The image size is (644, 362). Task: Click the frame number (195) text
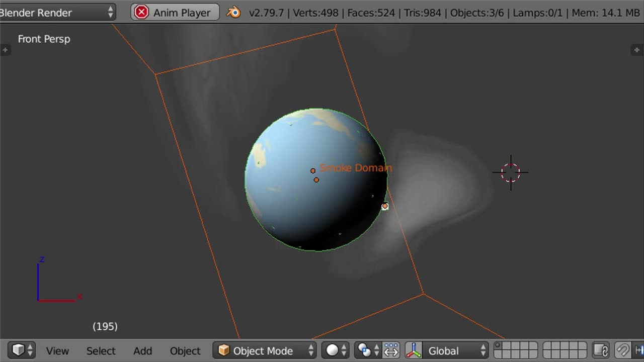[x=105, y=326]
